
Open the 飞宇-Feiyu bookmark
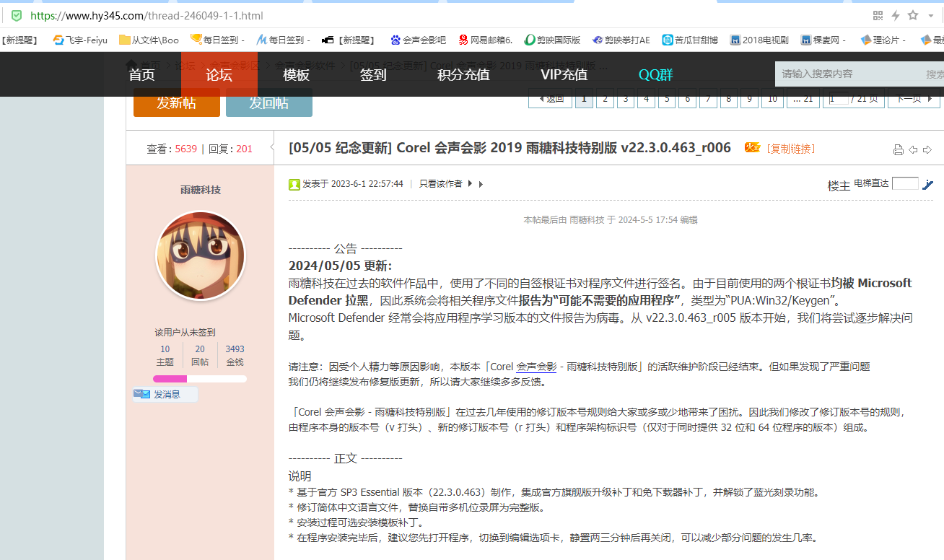80,40
